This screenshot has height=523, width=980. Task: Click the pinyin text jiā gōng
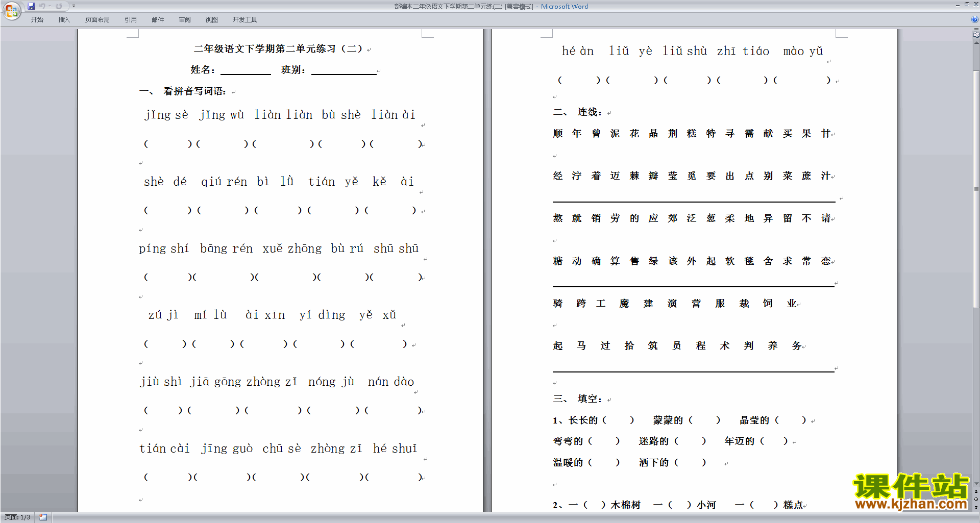(x=215, y=382)
